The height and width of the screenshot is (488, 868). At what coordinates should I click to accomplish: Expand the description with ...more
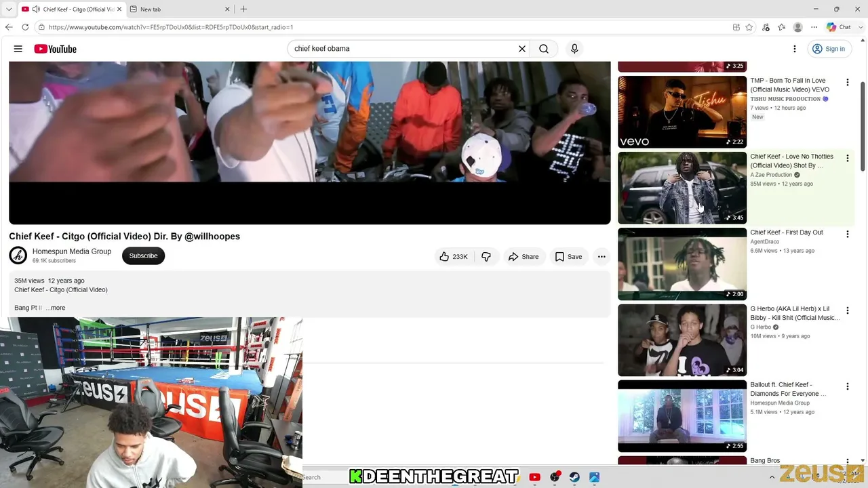click(x=56, y=308)
